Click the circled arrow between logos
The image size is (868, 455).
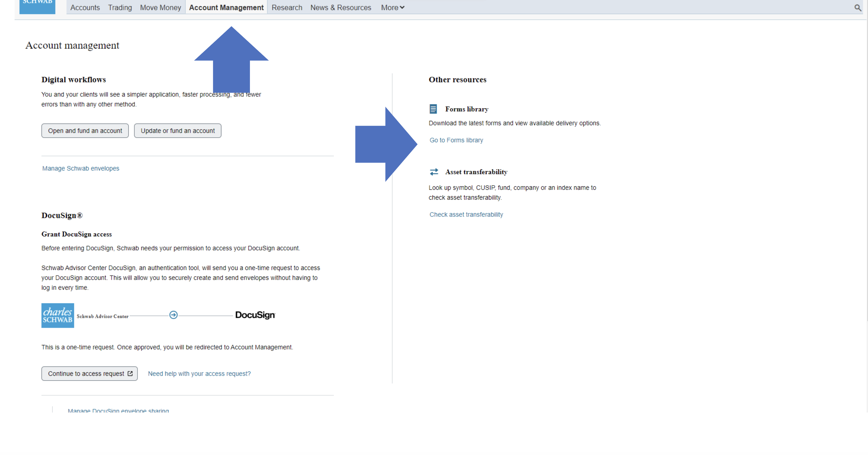[173, 315]
